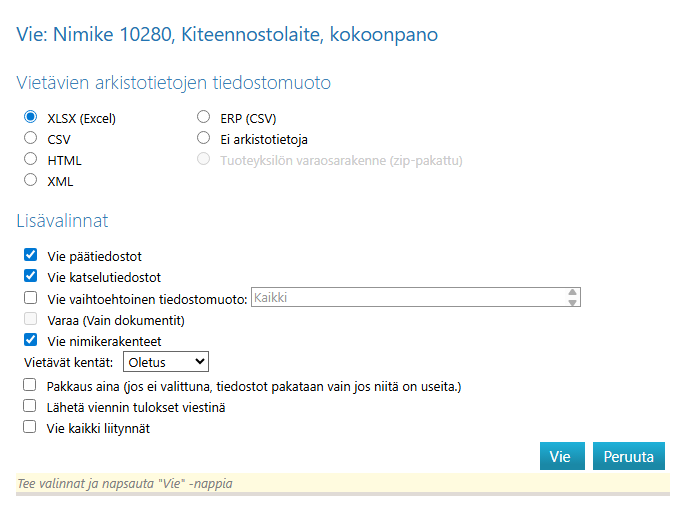Select the XLSX (Excel) file format

point(30,117)
